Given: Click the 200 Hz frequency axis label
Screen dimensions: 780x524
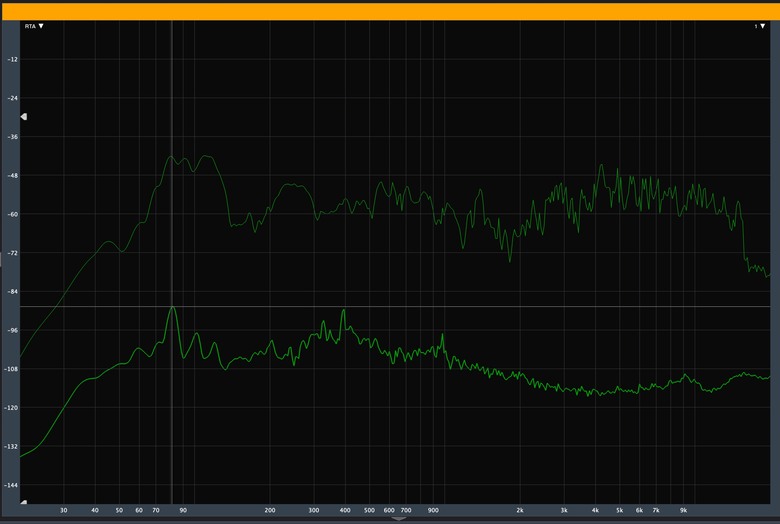Looking at the screenshot, I should coord(270,510).
